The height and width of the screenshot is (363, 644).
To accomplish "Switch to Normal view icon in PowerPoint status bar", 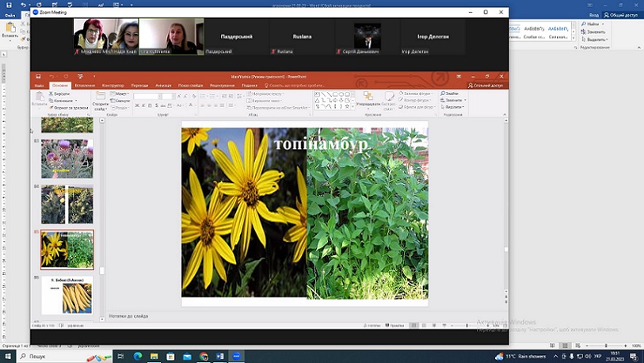I will pyautogui.click(x=414, y=325).
